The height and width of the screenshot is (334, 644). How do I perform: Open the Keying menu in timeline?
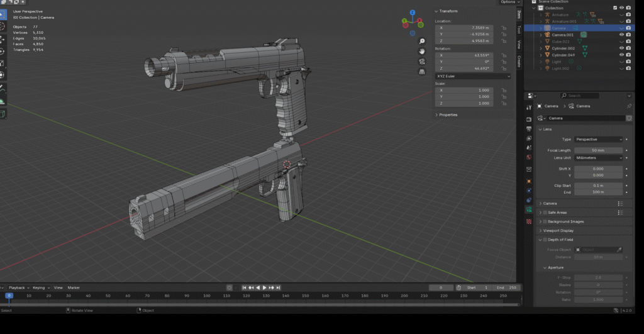tap(39, 287)
